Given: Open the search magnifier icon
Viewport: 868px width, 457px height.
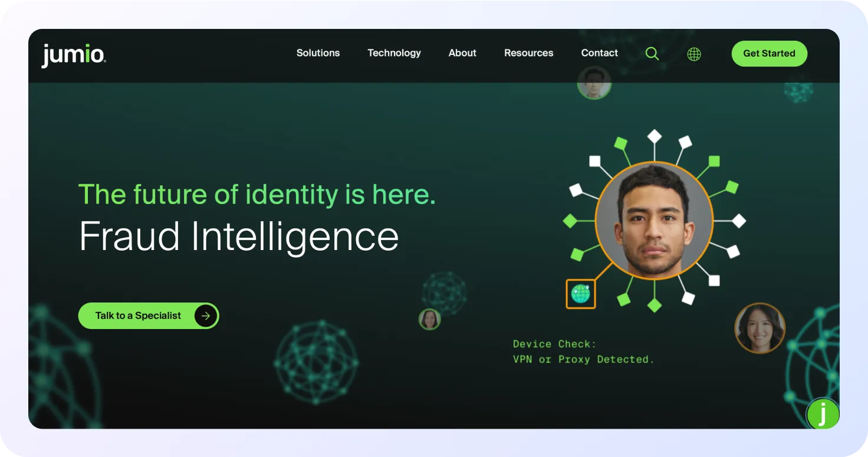Looking at the screenshot, I should (x=652, y=54).
